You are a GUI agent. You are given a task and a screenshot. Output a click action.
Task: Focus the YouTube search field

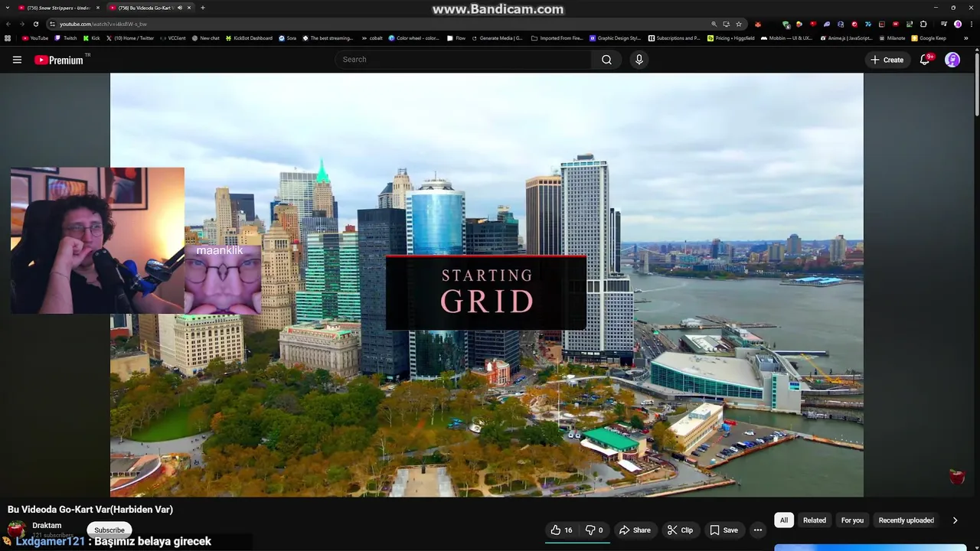click(x=462, y=60)
